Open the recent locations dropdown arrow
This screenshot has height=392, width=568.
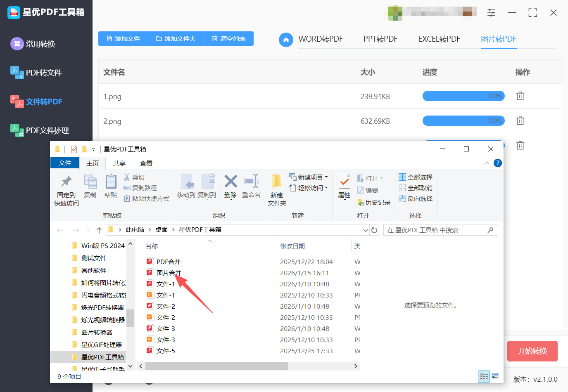pyautogui.click(x=88, y=230)
